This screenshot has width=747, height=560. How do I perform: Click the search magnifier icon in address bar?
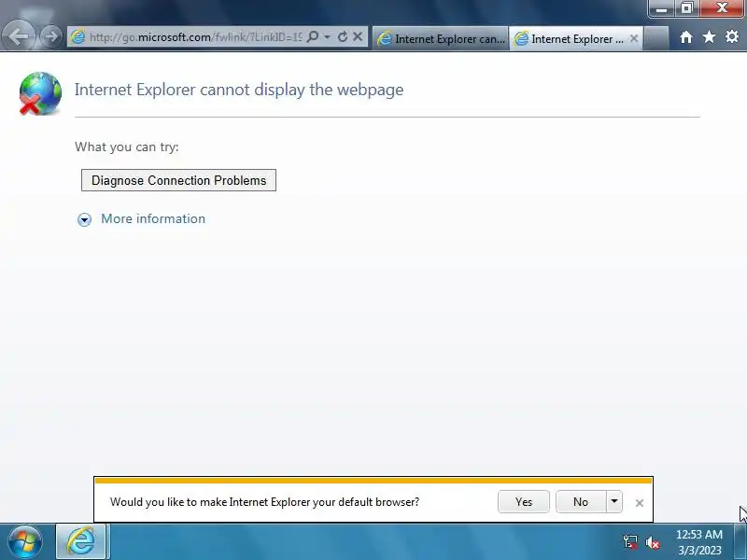tap(313, 36)
